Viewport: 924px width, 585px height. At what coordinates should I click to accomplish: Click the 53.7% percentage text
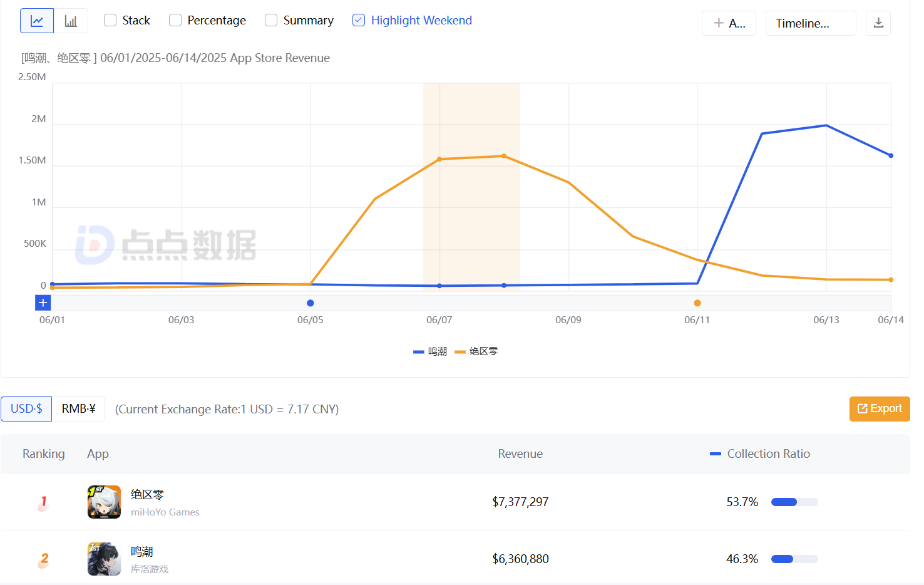tap(742, 502)
